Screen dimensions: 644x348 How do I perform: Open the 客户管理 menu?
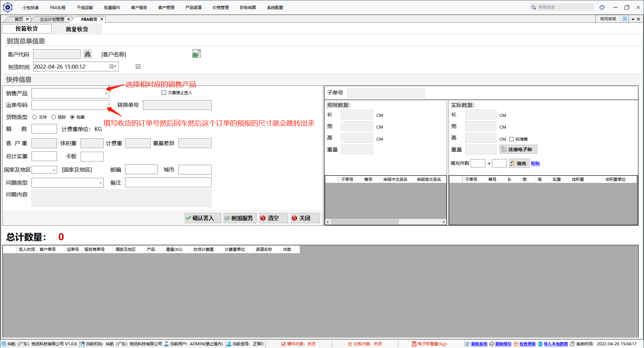166,7
